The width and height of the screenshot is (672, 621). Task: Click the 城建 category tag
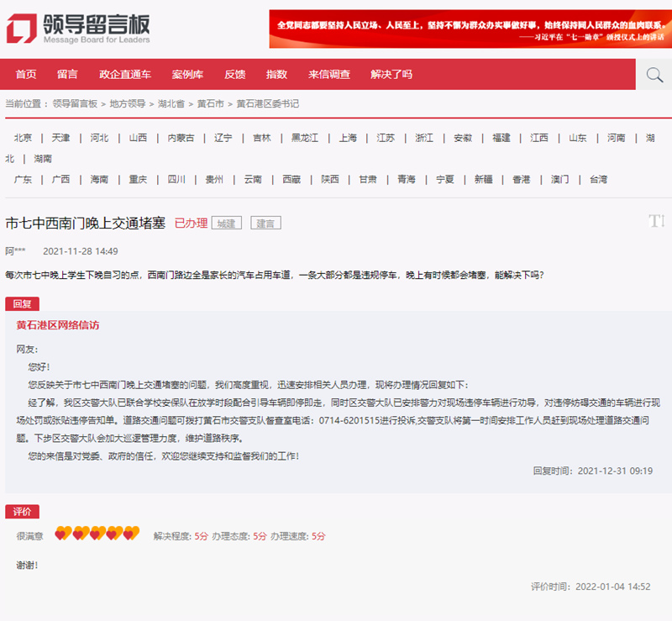point(226,224)
